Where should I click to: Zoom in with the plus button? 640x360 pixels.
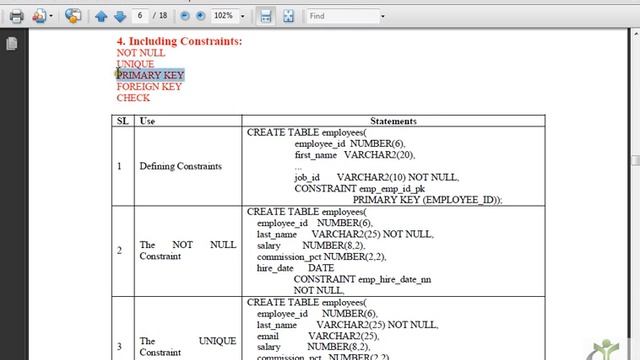pyautogui.click(x=200, y=16)
